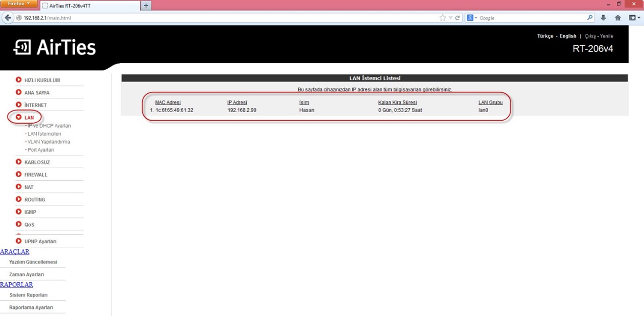
Task: Open the downloads arrow icon
Action: (604, 18)
